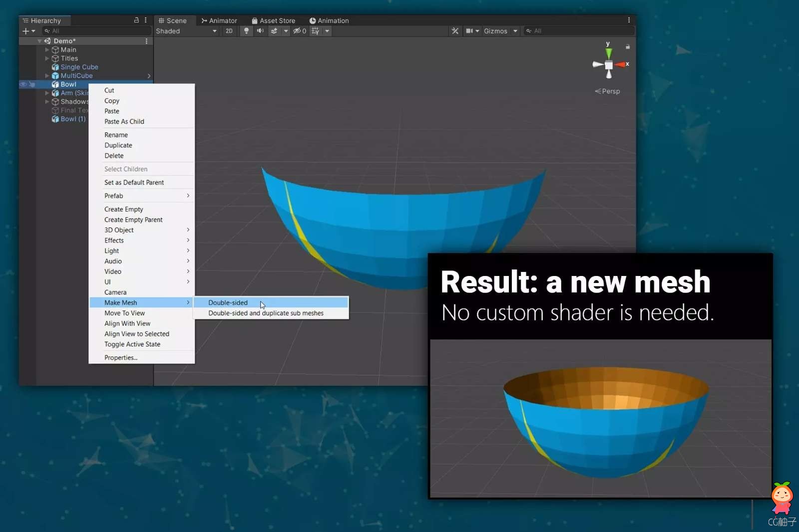Select Duplicate in the context menu
The width and height of the screenshot is (799, 532).
118,145
